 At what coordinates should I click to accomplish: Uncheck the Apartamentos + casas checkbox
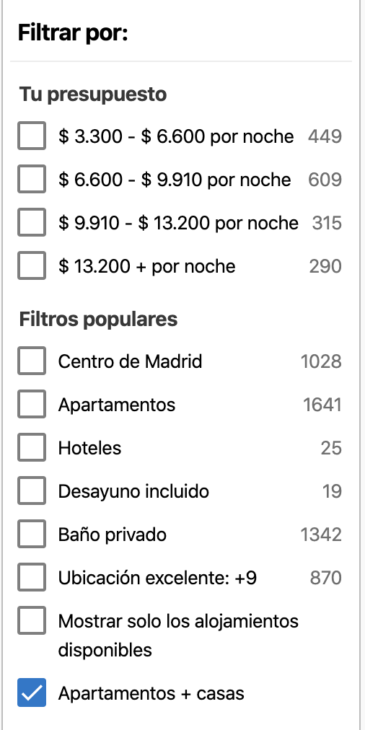click(32, 693)
